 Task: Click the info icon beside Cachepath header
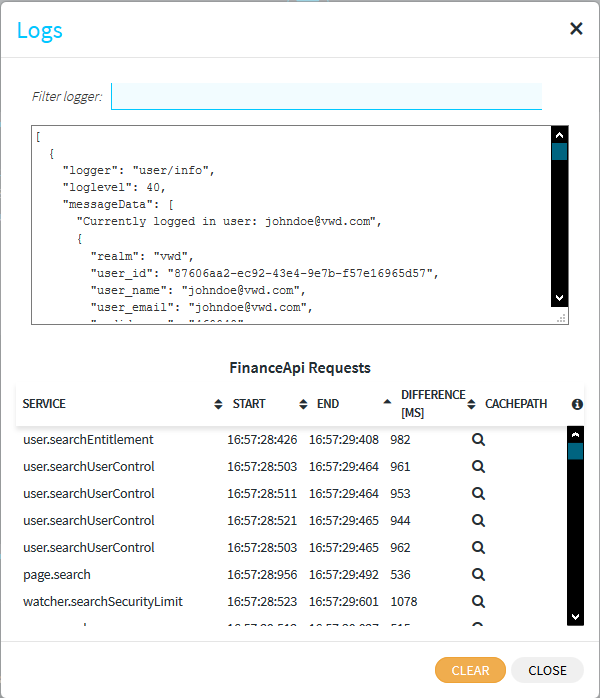577,404
